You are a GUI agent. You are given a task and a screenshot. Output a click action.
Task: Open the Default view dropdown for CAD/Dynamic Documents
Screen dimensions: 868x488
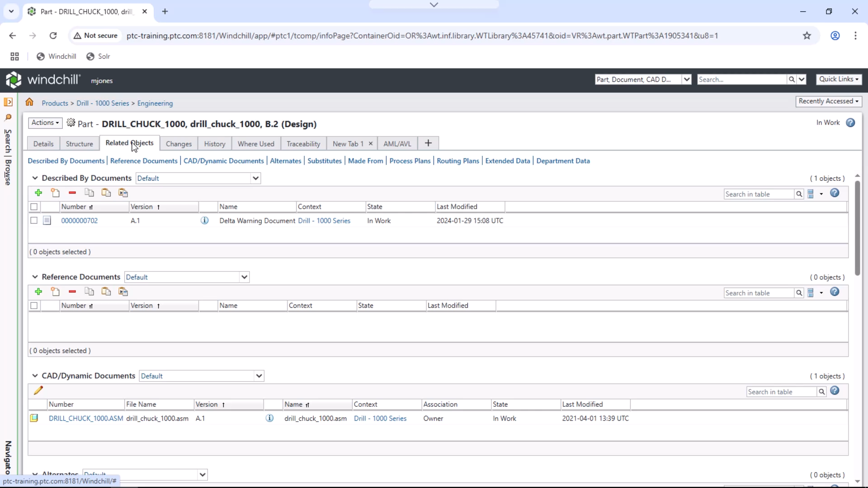pos(259,375)
